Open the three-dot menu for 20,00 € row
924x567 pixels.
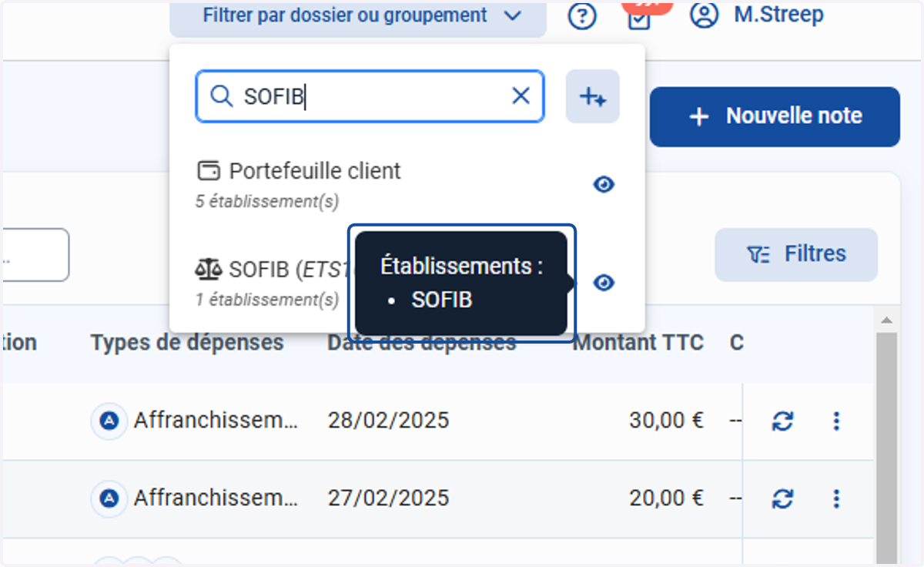(836, 499)
